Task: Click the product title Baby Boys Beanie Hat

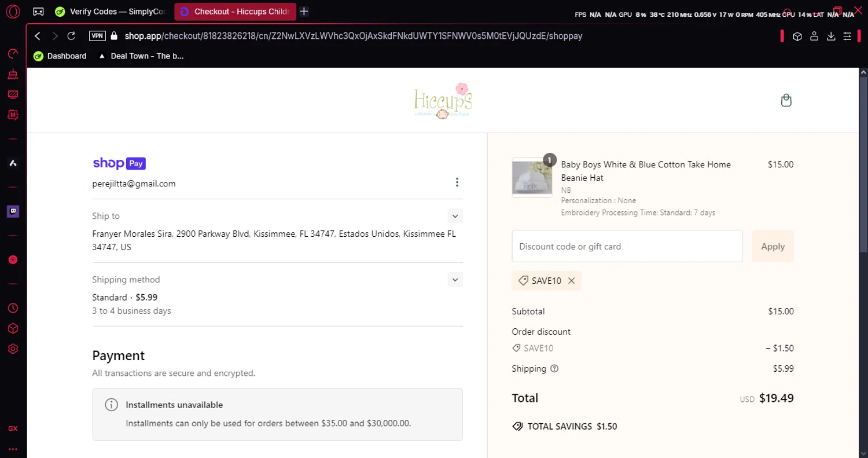Action: (x=646, y=171)
